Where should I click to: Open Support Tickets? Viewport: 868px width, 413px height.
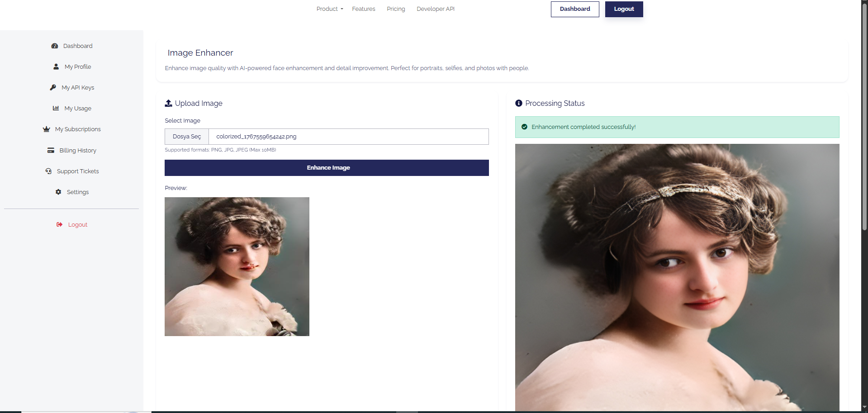point(78,171)
